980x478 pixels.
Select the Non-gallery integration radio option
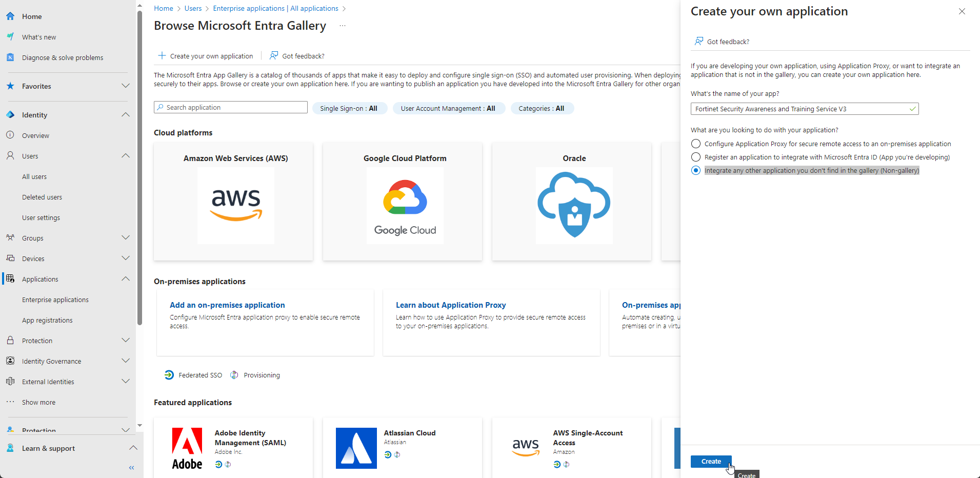(x=696, y=170)
